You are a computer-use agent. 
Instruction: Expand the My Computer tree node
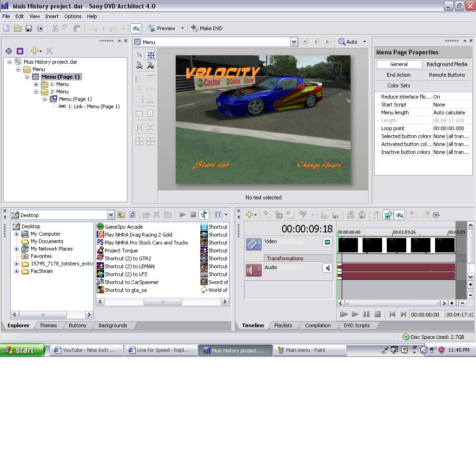16,234
